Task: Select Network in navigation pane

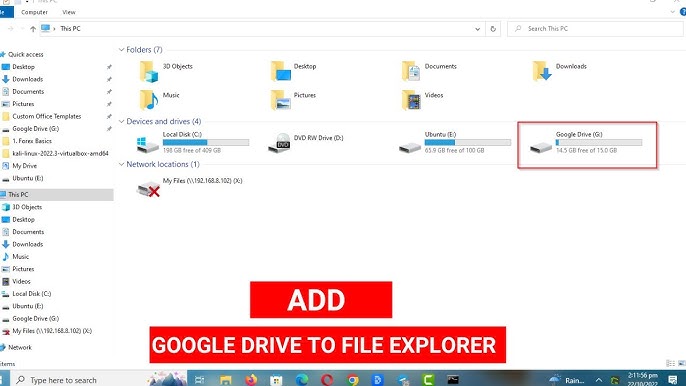Action: click(20, 347)
